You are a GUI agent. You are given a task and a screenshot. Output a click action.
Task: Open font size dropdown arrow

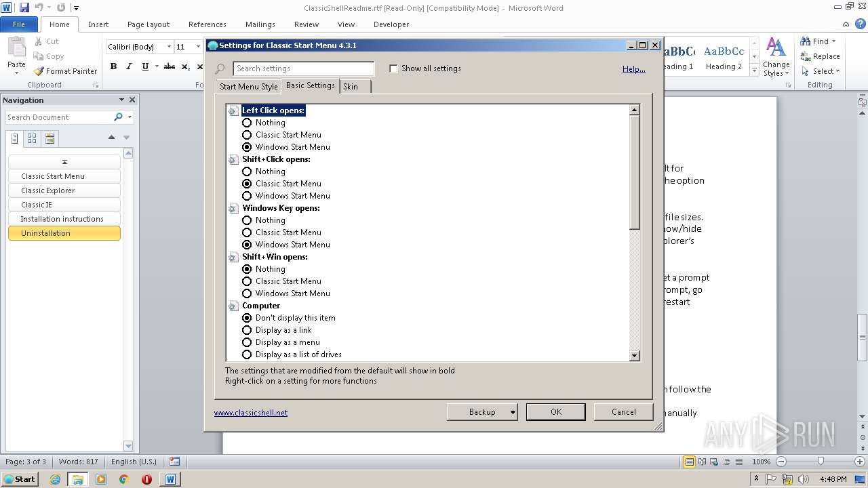(x=198, y=47)
